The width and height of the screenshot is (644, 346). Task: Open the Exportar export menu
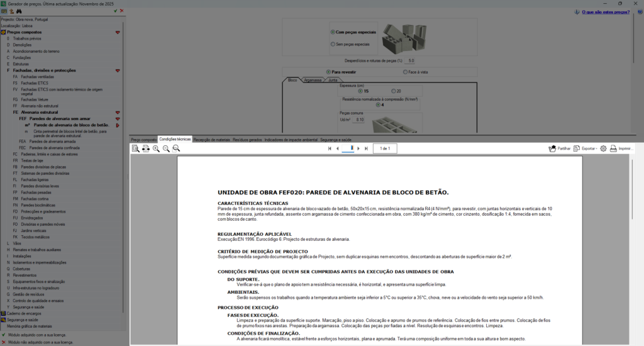point(586,148)
